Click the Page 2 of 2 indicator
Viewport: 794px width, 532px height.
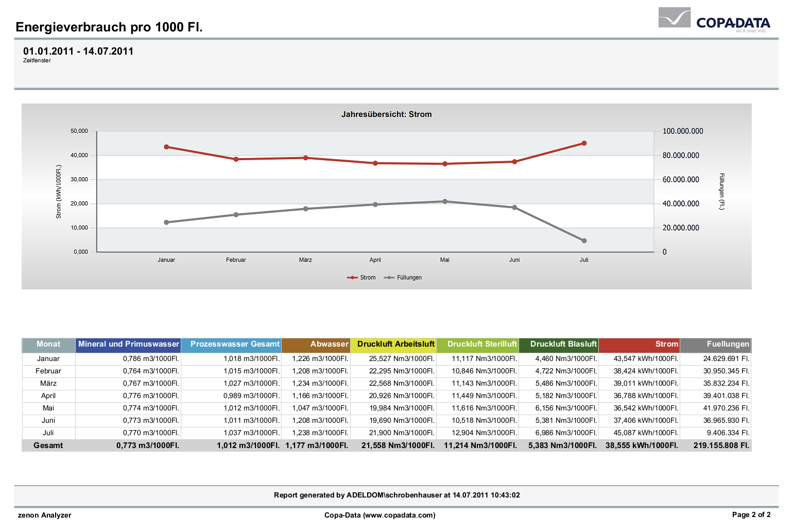click(x=751, y=514)
